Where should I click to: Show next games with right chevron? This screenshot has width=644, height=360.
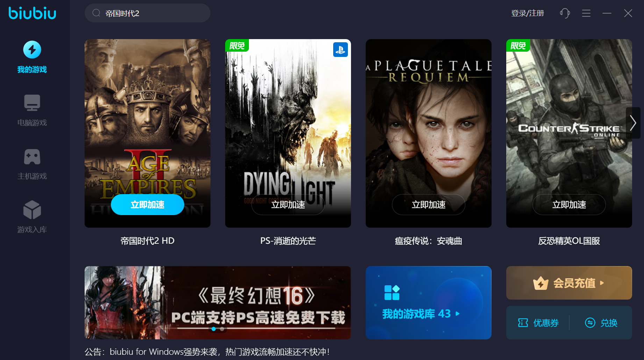(x=633, y=123)
